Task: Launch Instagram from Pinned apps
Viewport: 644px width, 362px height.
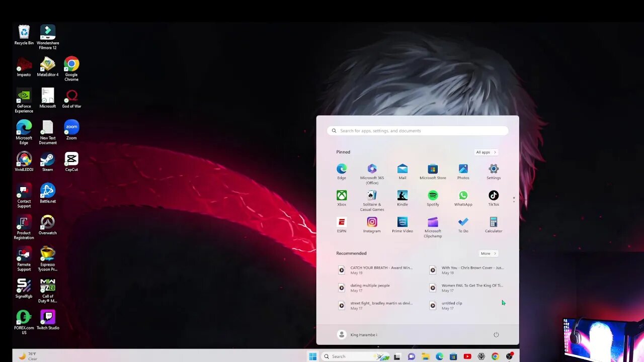Action: 372,225
